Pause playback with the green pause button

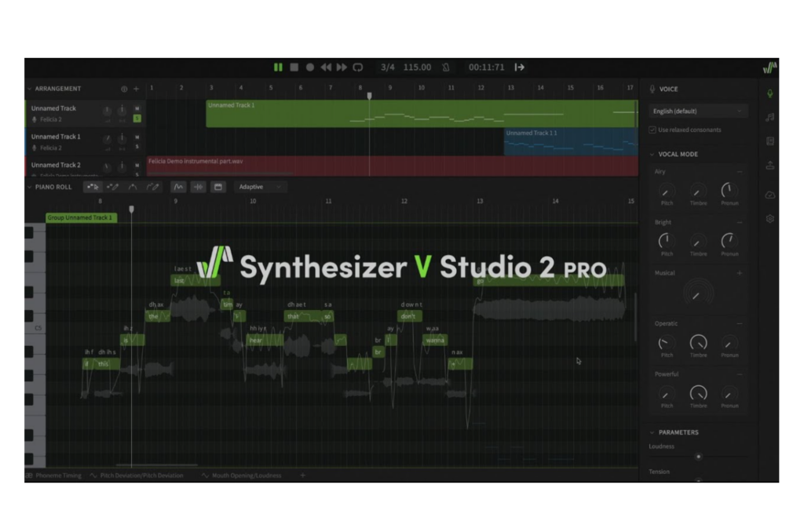pyautogui.click(x=278, y=67)
